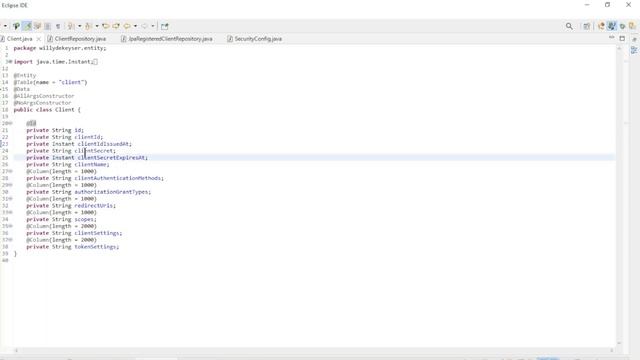This screenshot has width=640, height=360.
Task: Expand the folded imports at line 3
Action: (10, 62)
